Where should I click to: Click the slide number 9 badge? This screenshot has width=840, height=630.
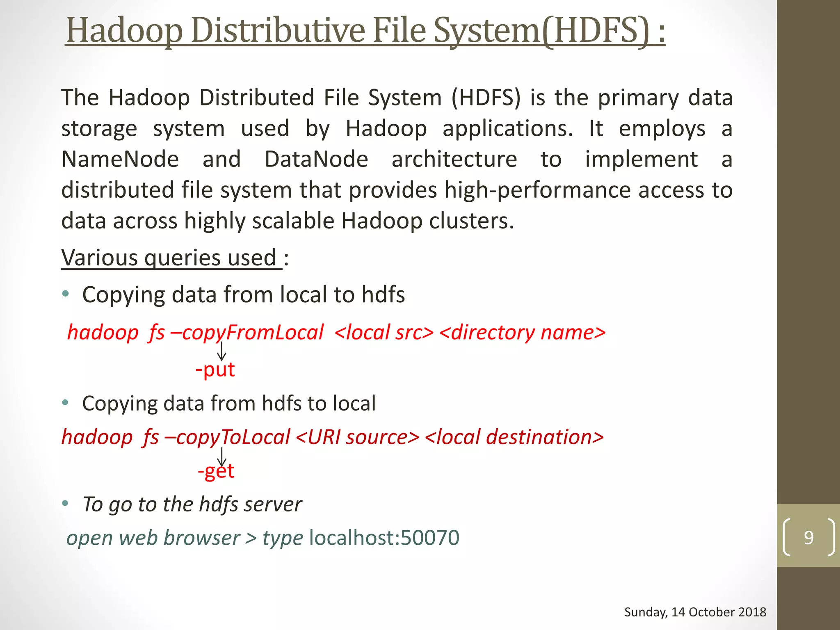(808, 537)
